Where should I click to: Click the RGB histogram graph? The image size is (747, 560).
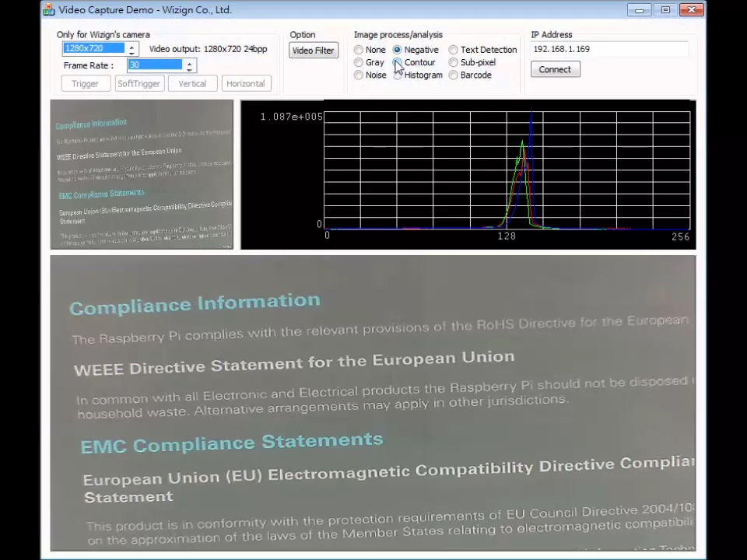468,174
